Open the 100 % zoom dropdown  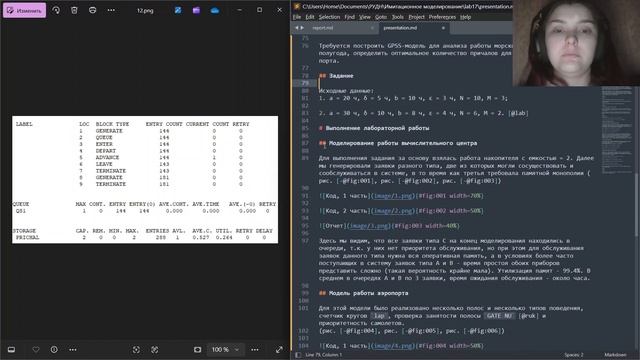click(225, 349)
